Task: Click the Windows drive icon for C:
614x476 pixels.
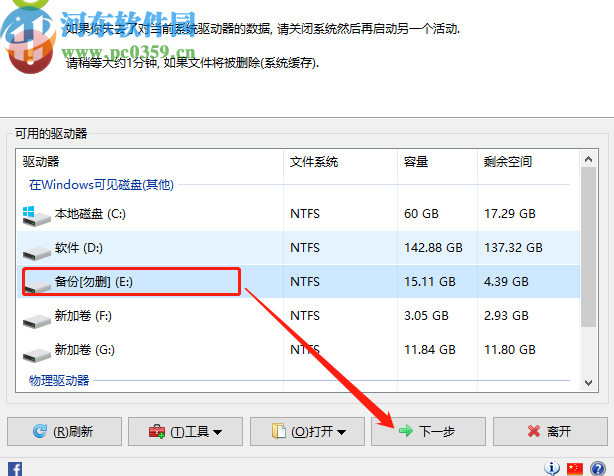Action: (36, 216)
